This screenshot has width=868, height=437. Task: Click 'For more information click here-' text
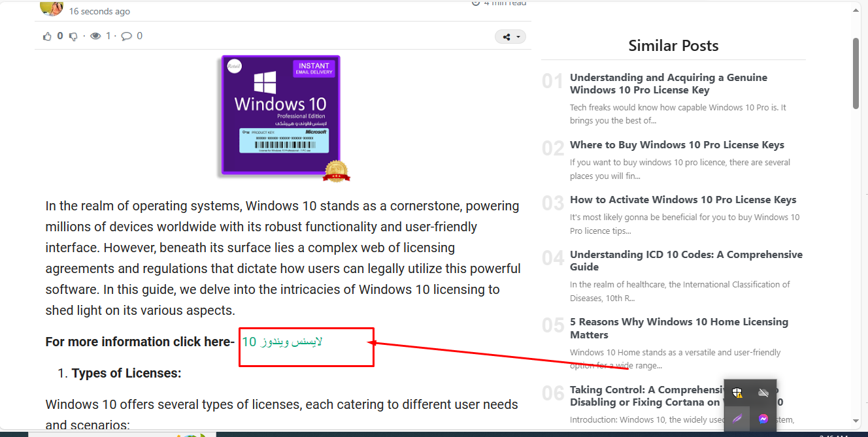click(140, 342)
